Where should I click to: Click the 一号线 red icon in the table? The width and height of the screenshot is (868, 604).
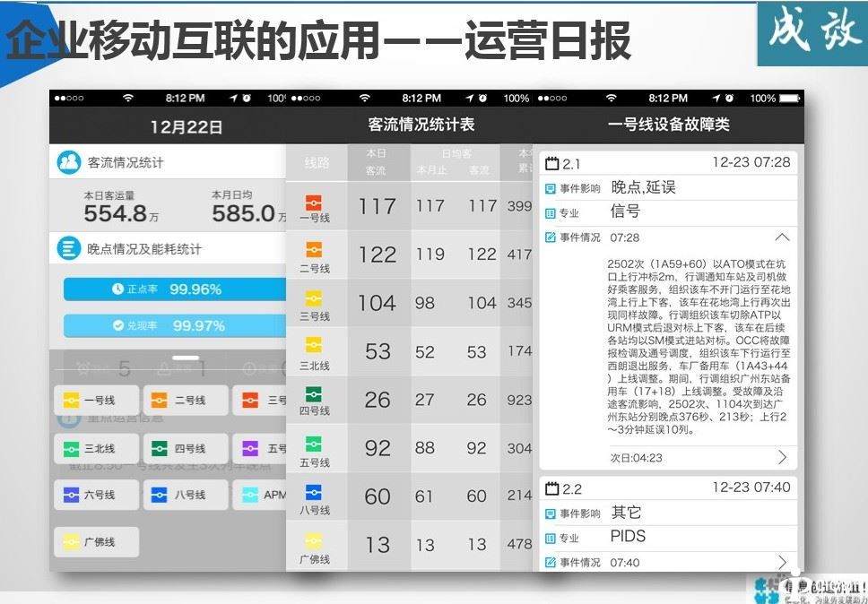coord(313,203)
